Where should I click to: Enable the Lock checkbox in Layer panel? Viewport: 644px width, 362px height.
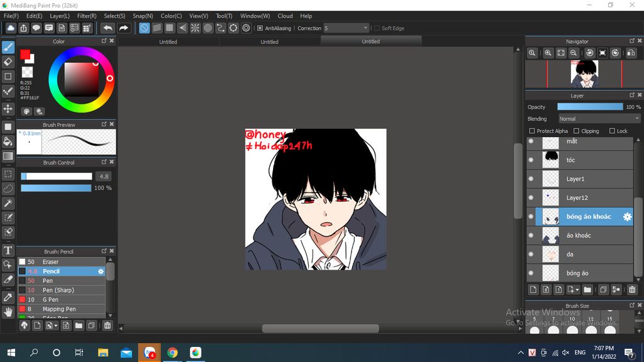tap(612, 131)
